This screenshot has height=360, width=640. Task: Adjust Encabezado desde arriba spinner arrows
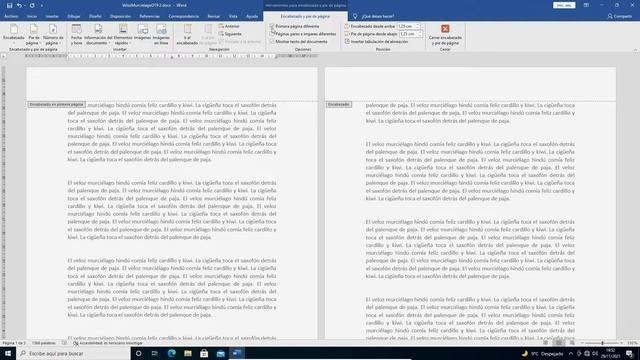[x=418, y=26]
